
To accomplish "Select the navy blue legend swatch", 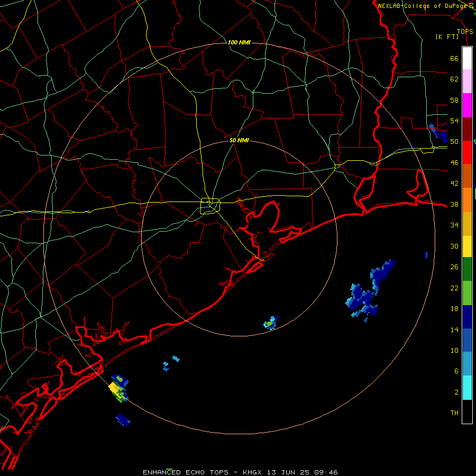I will point(467,317).
